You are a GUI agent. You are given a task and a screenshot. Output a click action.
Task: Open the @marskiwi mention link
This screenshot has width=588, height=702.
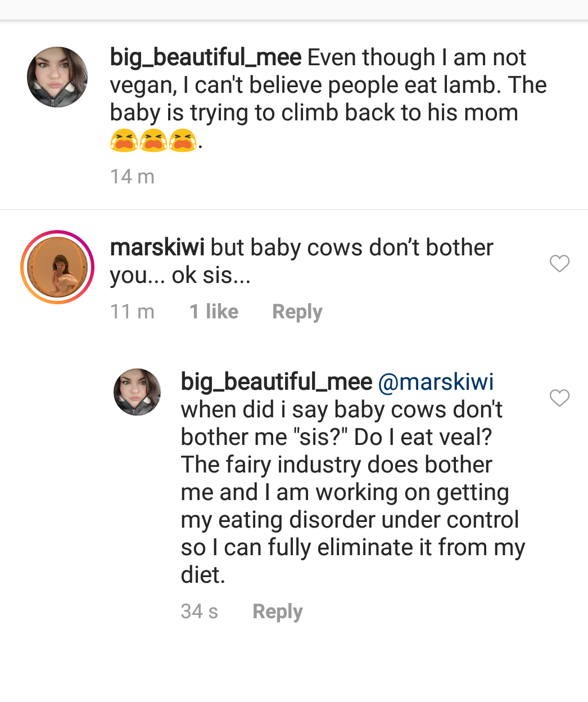pos(436,382)
